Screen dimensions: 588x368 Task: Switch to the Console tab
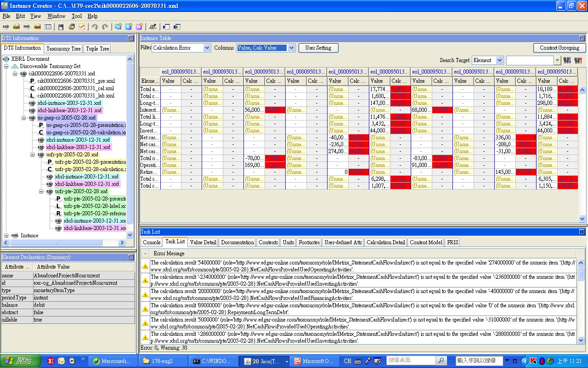(x=151, y=242)
